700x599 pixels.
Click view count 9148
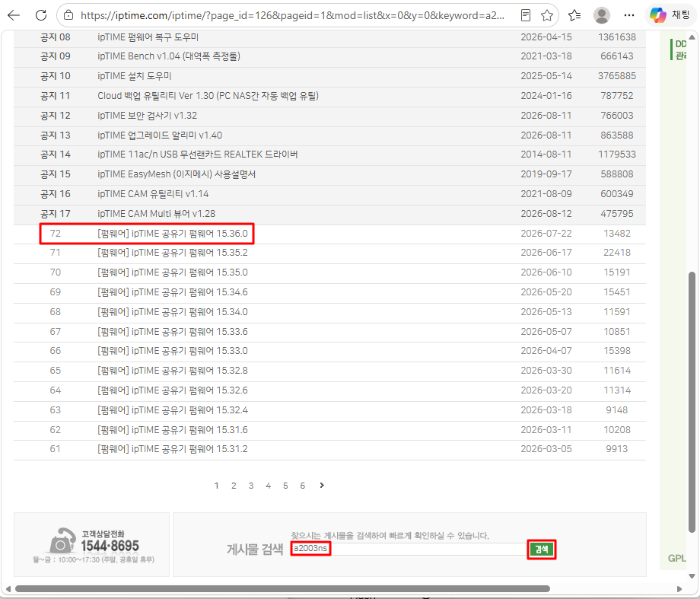click(x=617, y=410)
